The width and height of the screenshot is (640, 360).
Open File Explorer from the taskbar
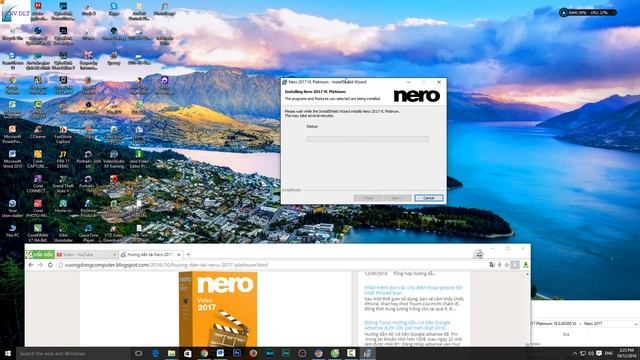coord(171,353)
